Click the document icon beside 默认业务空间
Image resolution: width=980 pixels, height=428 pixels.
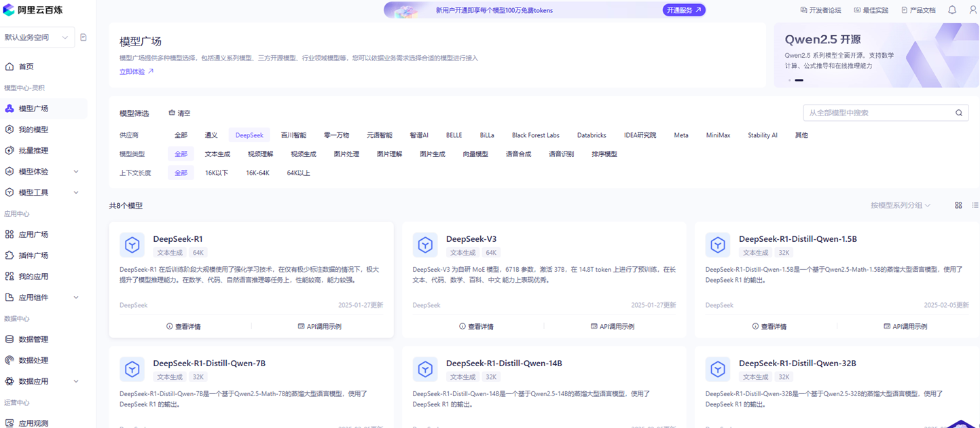84,37
